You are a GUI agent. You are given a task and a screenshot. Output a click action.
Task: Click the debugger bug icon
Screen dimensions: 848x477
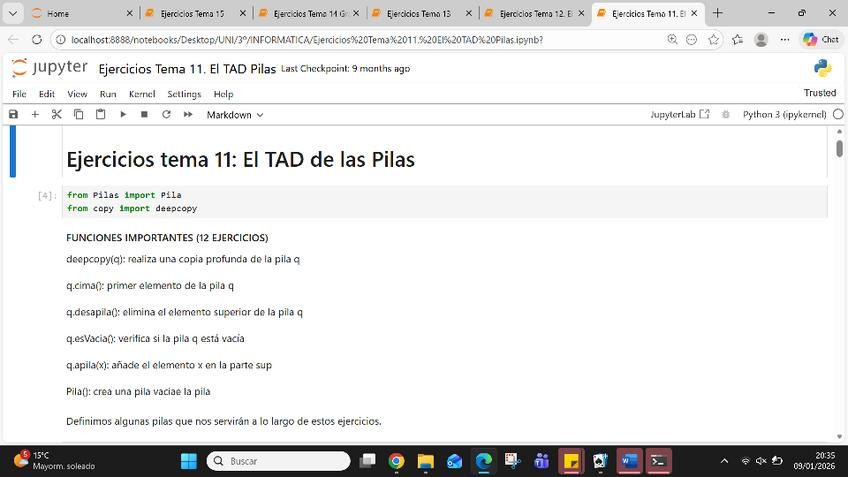coord(726,114)
